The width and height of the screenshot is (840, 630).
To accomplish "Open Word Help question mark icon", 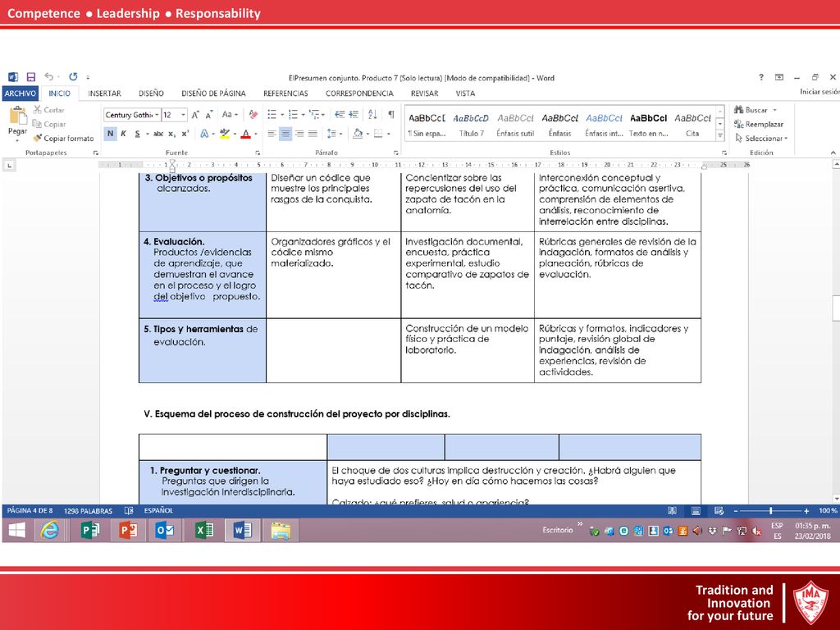I will (761, 77).
